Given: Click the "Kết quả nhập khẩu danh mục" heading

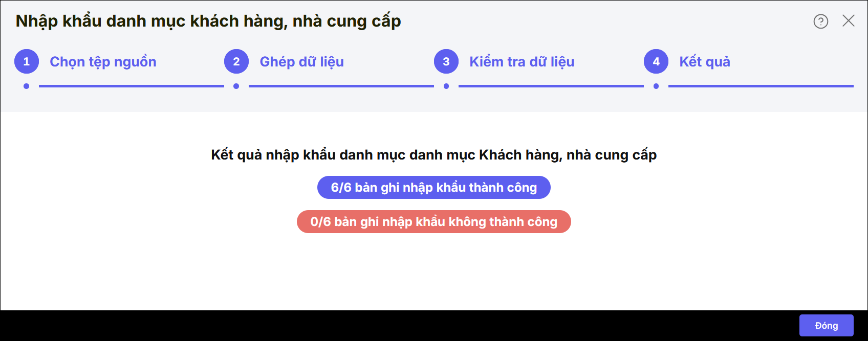Looking at the screenshot, I should [433, 155].
